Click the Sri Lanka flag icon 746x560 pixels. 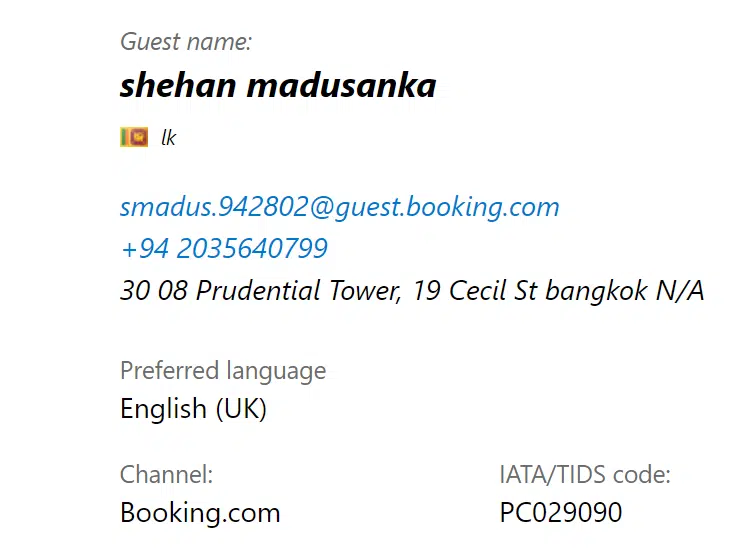click(x=133, y=137)
